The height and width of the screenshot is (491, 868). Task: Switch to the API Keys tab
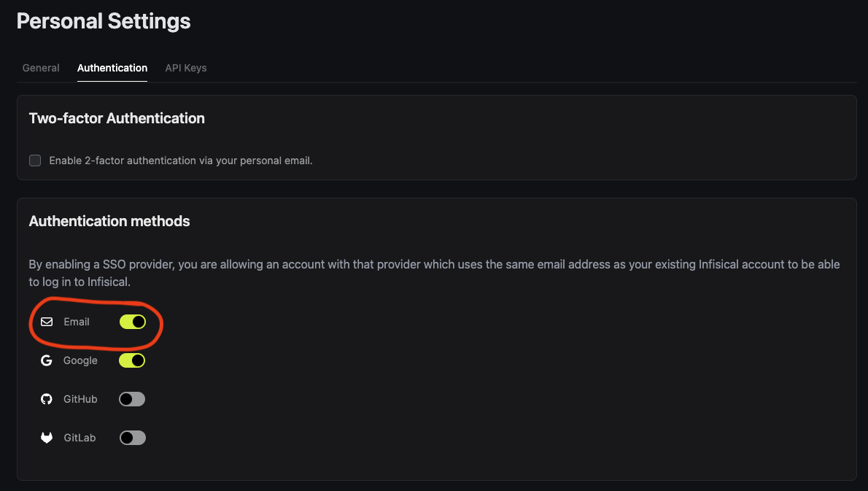click(186, 68)
